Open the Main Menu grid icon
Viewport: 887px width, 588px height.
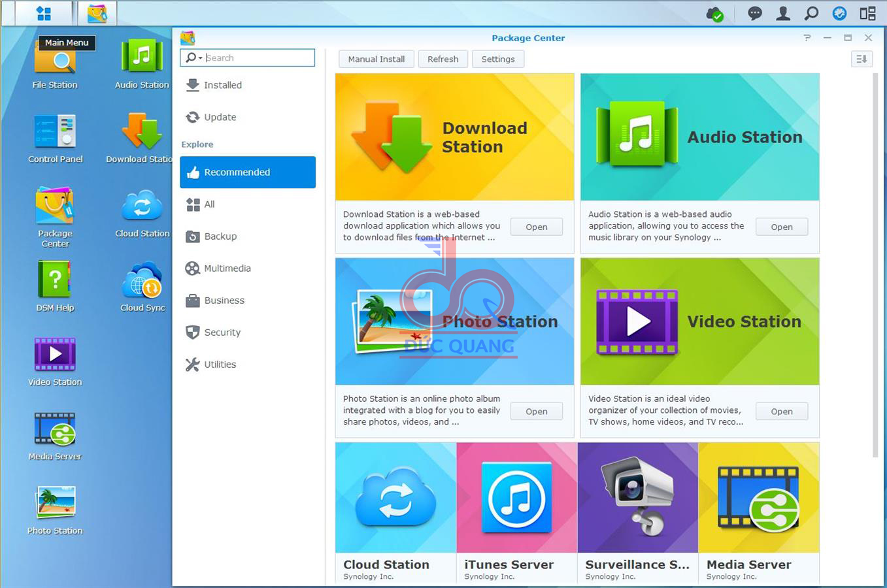44,13
